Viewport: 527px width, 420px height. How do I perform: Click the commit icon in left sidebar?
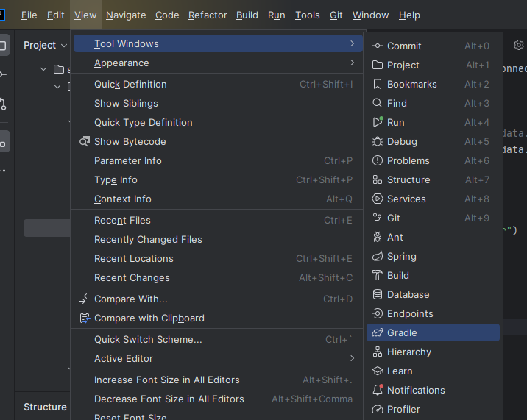pyautogui.click(x=3, y=74)
